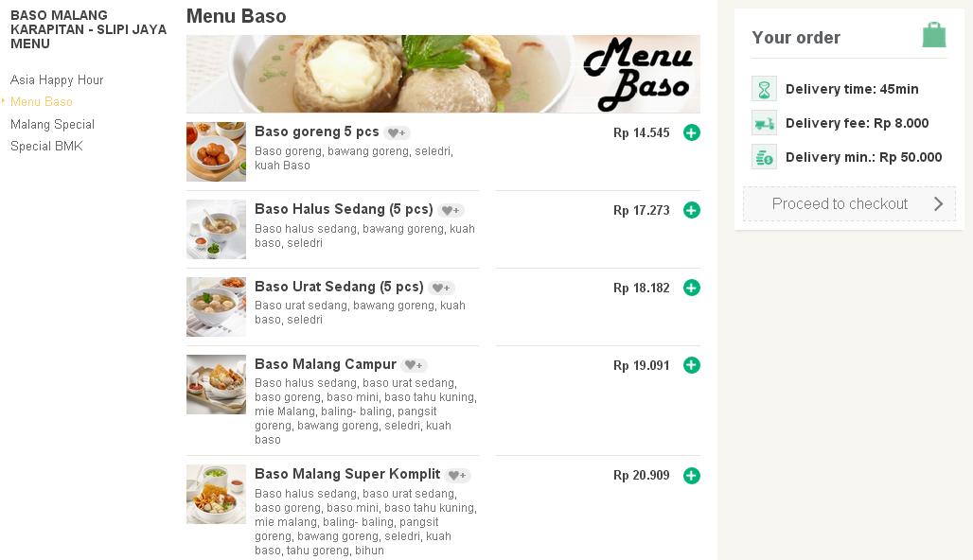The height and width of the screenshot is (560, 973).
Task: Click plus icon for Baso Urat Sedang
Action: coord(692,288)
